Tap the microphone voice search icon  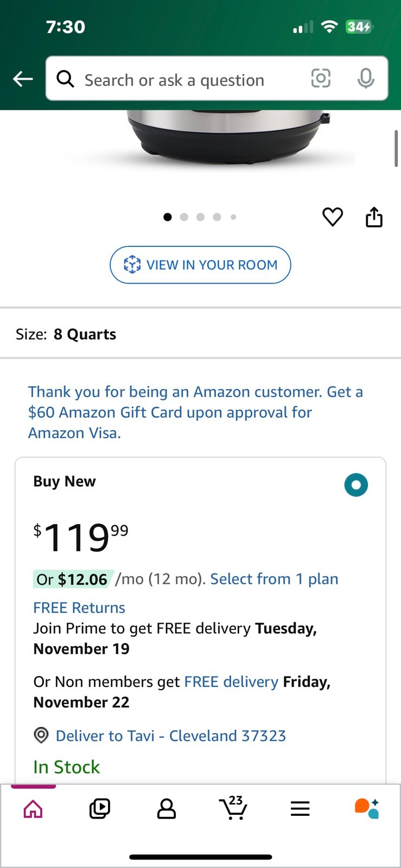(x=366, y=79)
